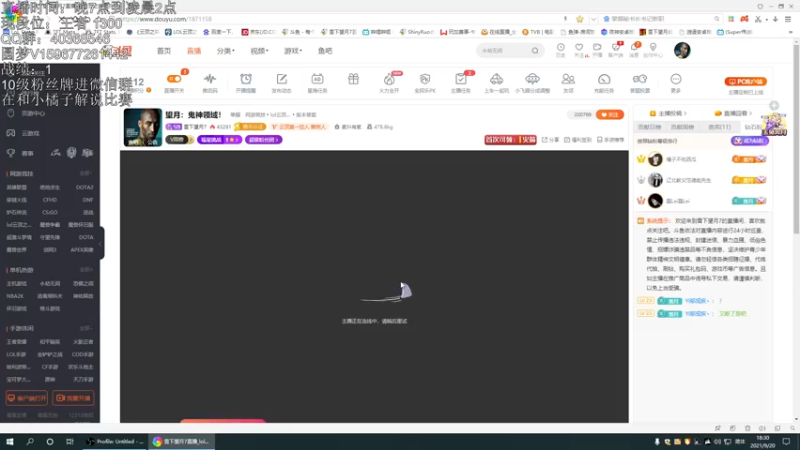
Task: Click the welfare sign-in link
Action: 578,140
